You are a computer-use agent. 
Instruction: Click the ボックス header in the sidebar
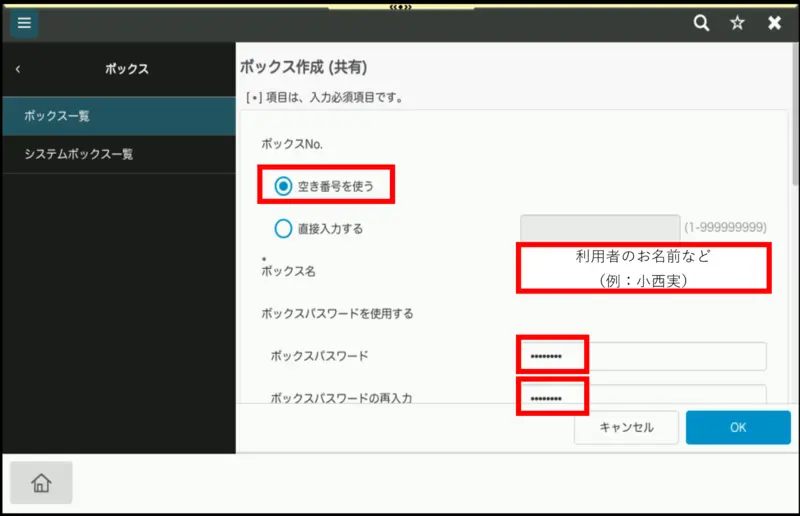[x=127, y=70]
